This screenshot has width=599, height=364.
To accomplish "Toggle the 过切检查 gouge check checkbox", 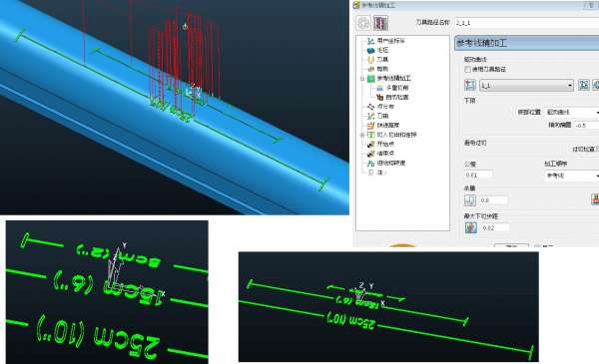I will (x=597, y=149).
